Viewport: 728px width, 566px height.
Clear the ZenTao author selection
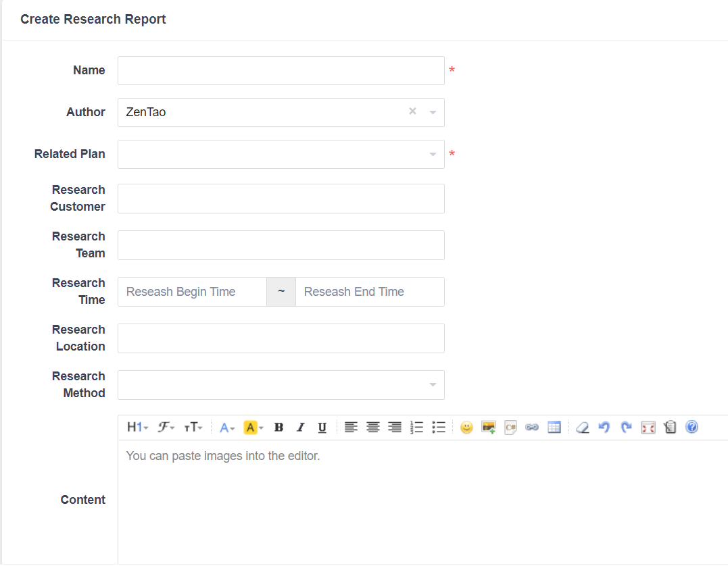pyautogui.click(x=412, y=111)
